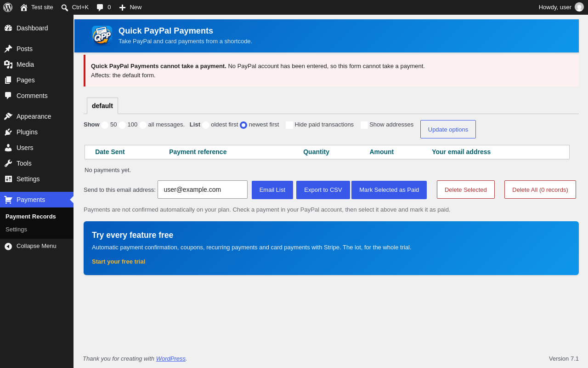Switch to the default form tab
588x368 pixels.
coord(102,106)
